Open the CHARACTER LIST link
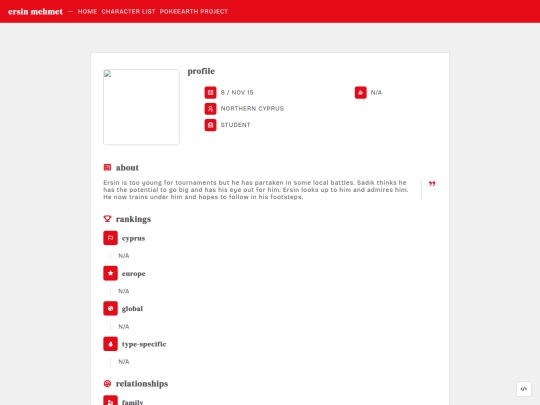This screenshot has width=540, height=405. click(x=128, y=11)
